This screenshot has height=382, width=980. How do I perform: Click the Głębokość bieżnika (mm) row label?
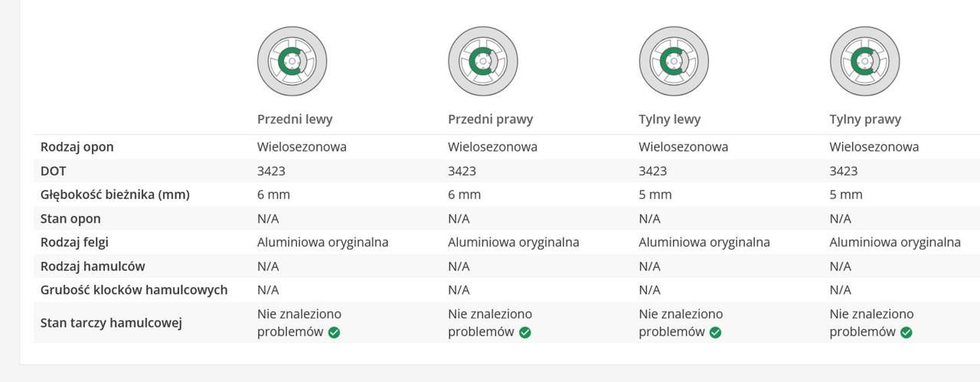115,194
